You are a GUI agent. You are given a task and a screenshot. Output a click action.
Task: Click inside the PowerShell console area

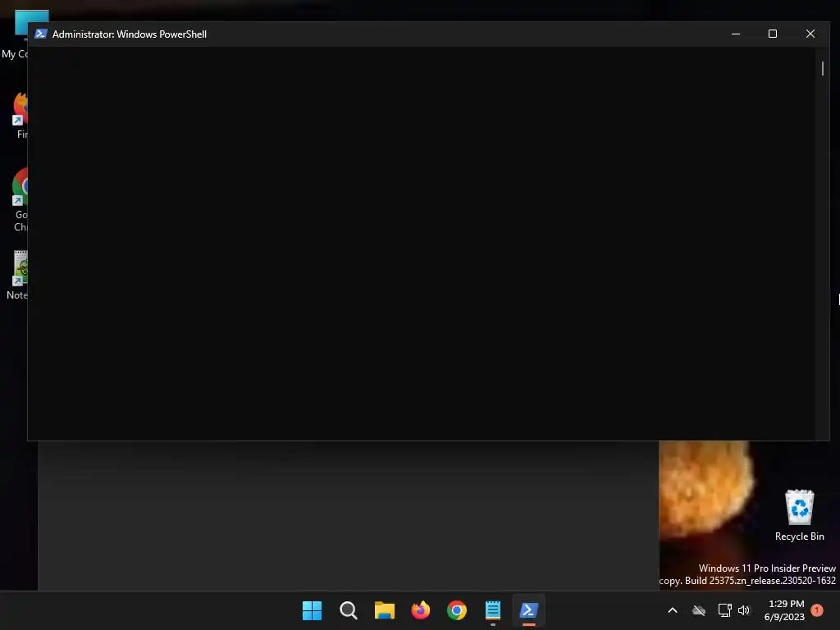point(421,243)
